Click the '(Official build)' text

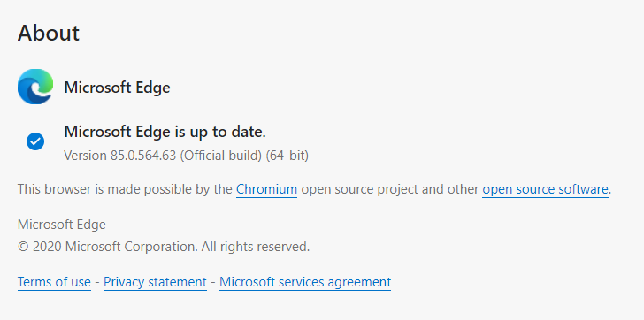[221, 156]
